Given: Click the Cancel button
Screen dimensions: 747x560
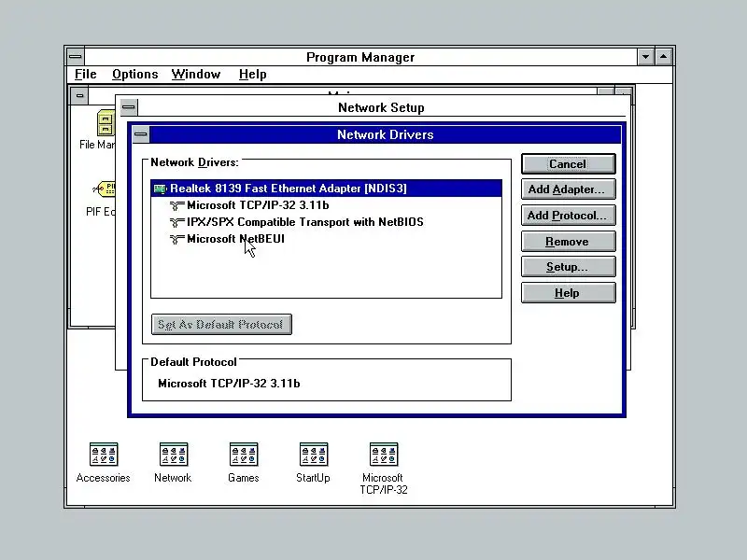Looking at the screenshot, I should coord(569,164).
